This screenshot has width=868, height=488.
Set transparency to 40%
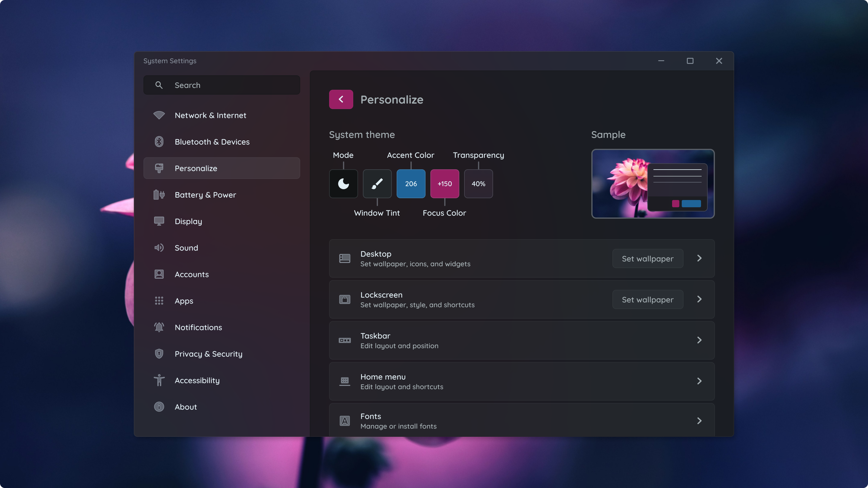tap(478, 183)
